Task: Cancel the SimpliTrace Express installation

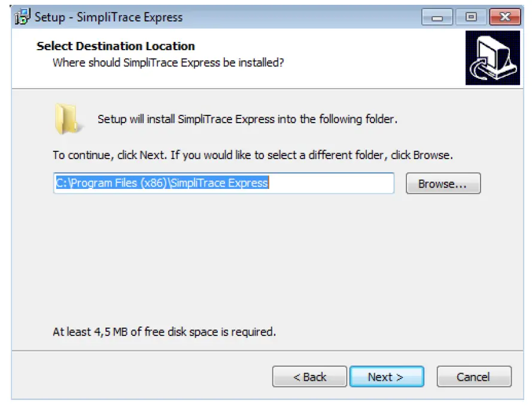Action: (474, 377)
